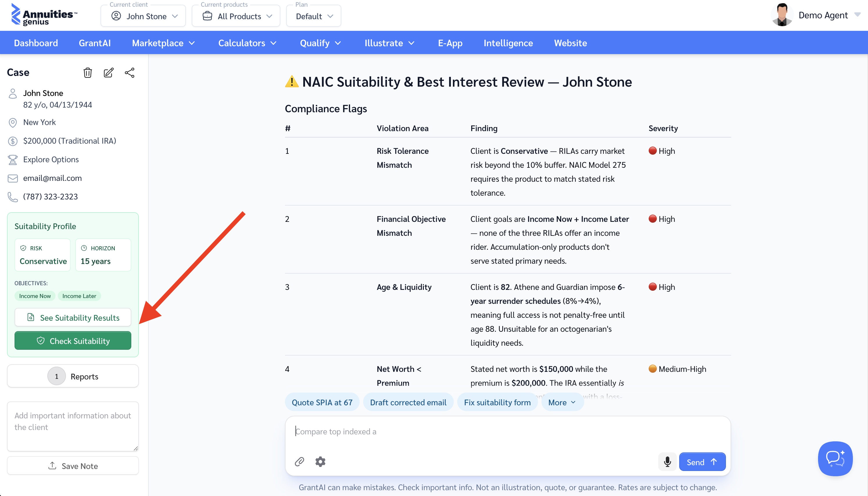Start voice input with microphone icon
Viewport: 868px width, 496px height.
[x=667, y=462]
